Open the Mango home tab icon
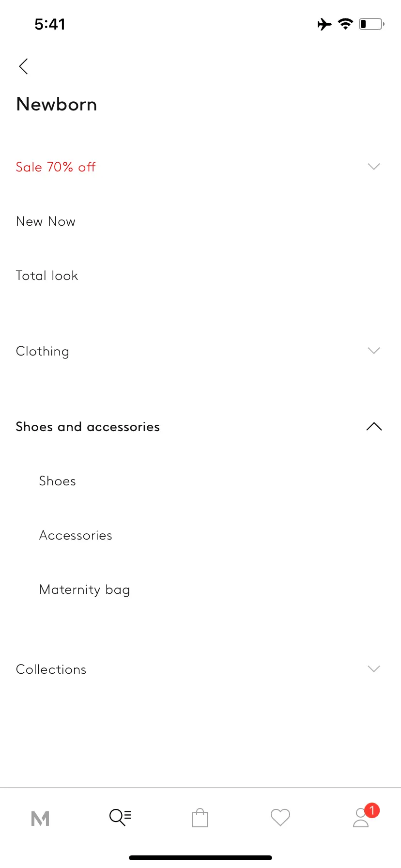 point(40,818)
